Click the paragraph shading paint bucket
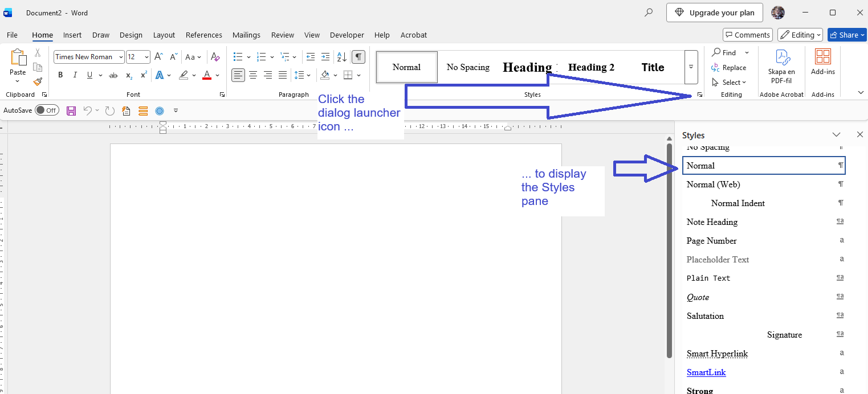Screen dimensions: 868x394 (325, 75)
